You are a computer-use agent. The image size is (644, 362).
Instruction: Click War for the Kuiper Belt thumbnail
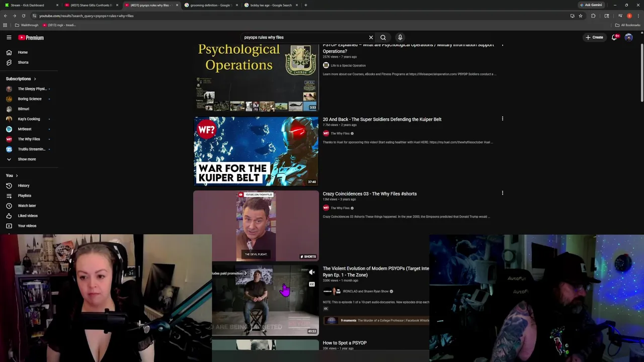tap(256, 151)
